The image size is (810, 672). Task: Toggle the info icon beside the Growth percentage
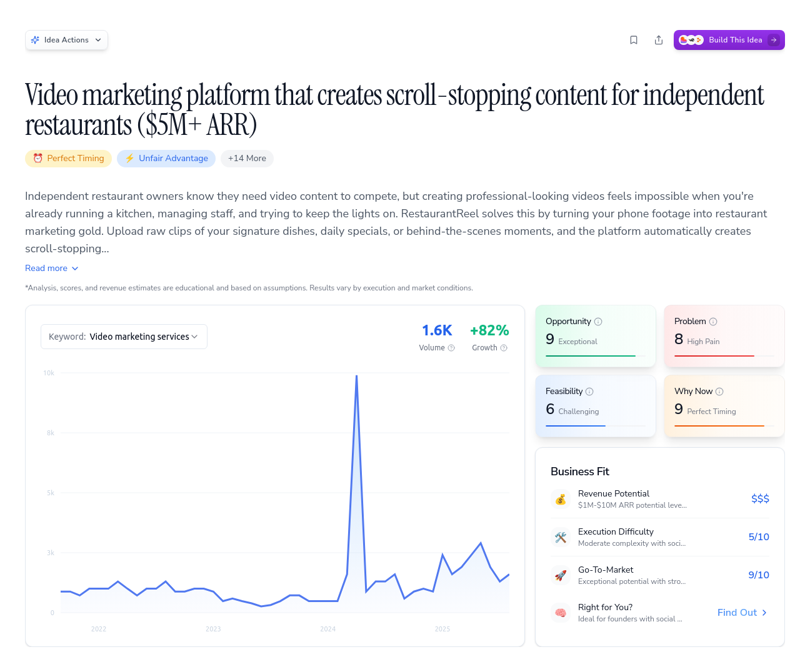(x=504, y=348)
